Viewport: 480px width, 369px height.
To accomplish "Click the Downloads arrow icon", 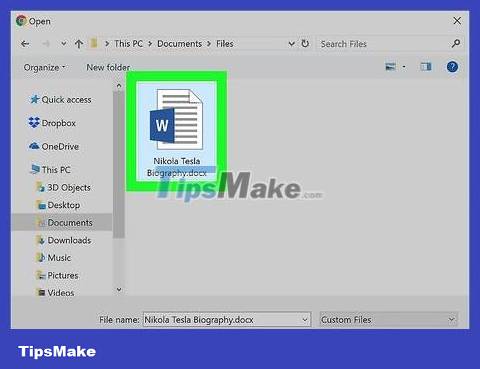I will pos(41,240).
